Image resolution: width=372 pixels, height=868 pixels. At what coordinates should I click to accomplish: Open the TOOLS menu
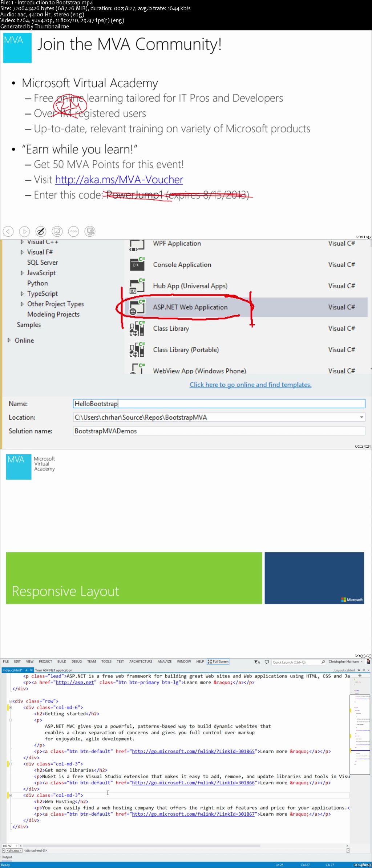(106, 661)
